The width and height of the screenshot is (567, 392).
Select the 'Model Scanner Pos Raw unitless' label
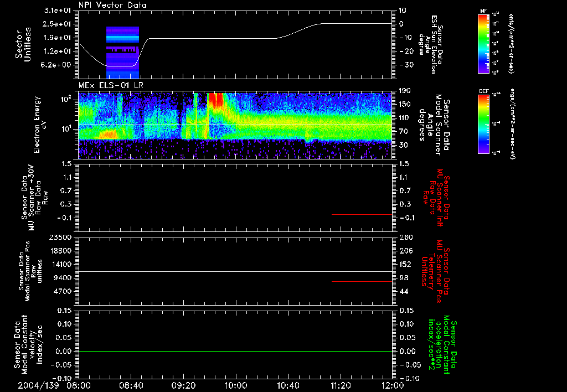pos(30,271)
